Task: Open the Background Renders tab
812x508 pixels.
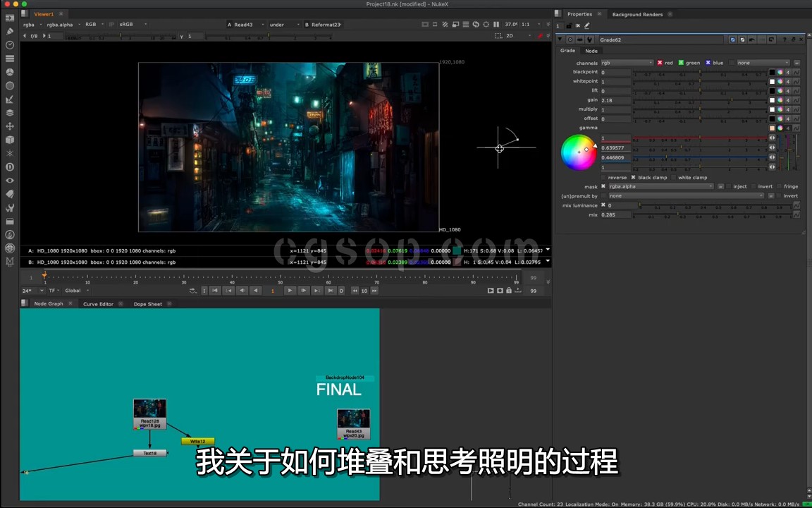Action: (637, 15)
